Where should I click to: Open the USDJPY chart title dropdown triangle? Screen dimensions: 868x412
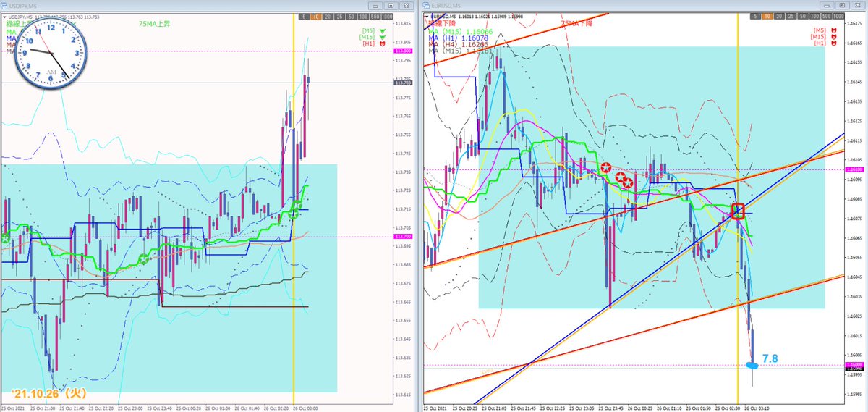[6, 17]
